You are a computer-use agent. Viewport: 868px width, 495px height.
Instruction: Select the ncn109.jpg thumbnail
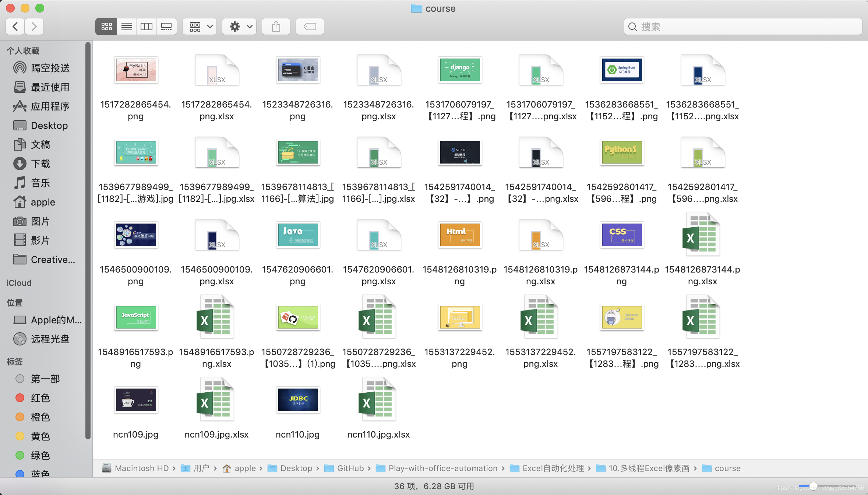point(136,400)
